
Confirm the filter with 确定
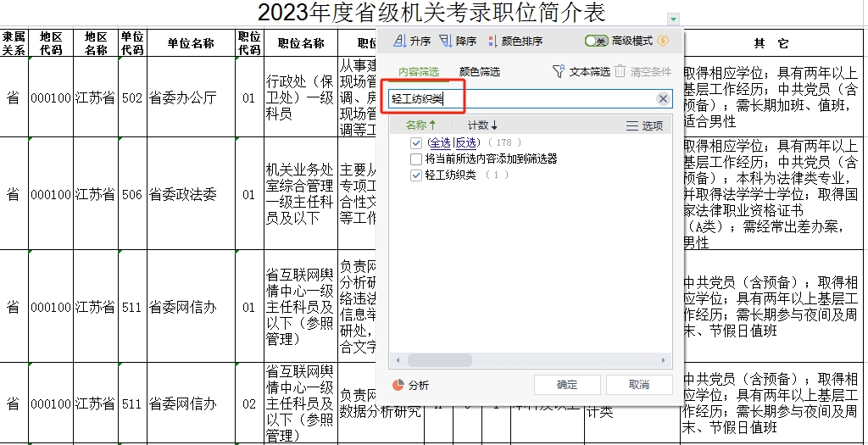coord(567,385)
